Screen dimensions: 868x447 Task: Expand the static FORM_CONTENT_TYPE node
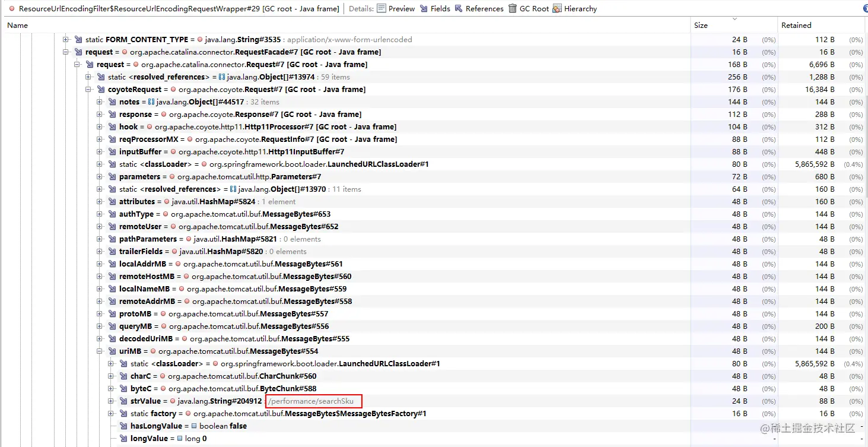tap(65, 40)
